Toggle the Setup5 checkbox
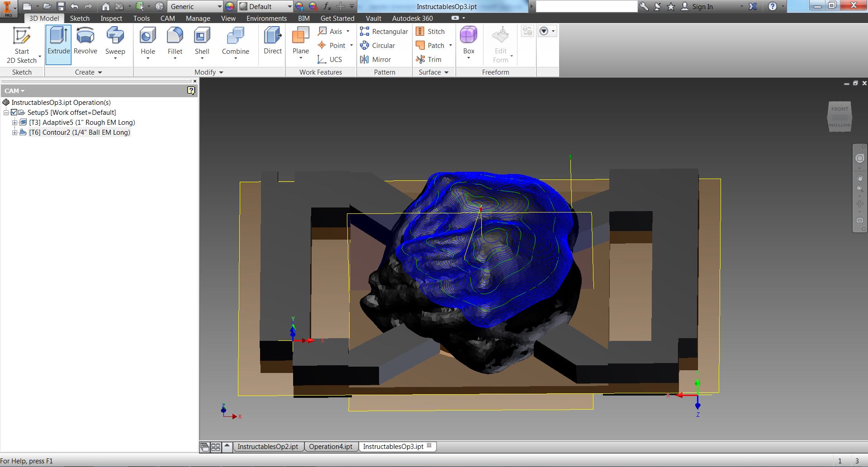 [x=14, y=112]
